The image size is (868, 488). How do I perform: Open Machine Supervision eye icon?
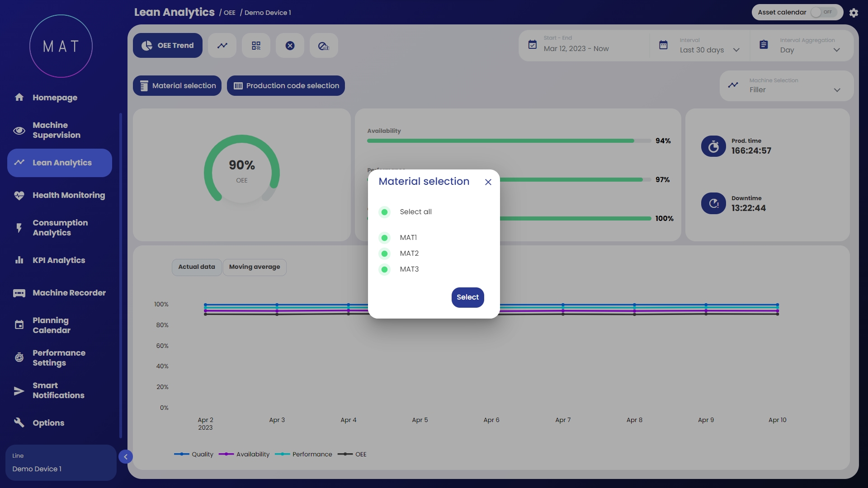coord(19,131)
